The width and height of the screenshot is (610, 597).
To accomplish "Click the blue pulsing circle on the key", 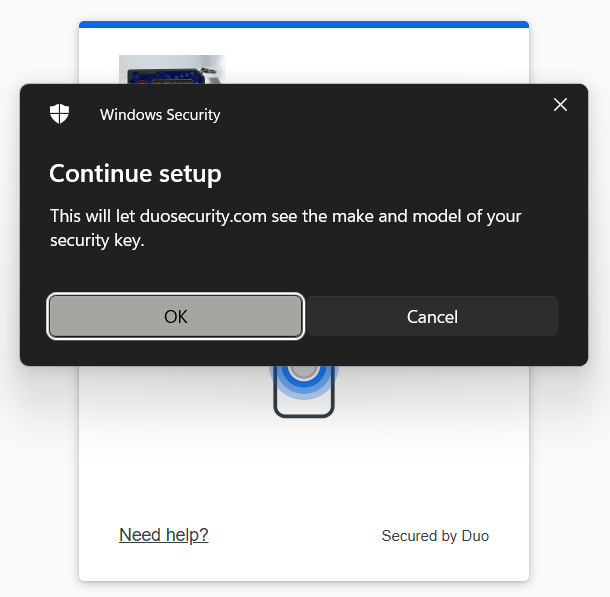I will 304,371.
